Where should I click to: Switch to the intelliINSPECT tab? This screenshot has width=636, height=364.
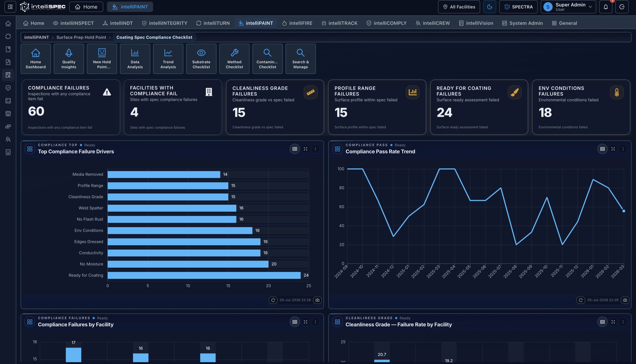(x=74, y=23)
